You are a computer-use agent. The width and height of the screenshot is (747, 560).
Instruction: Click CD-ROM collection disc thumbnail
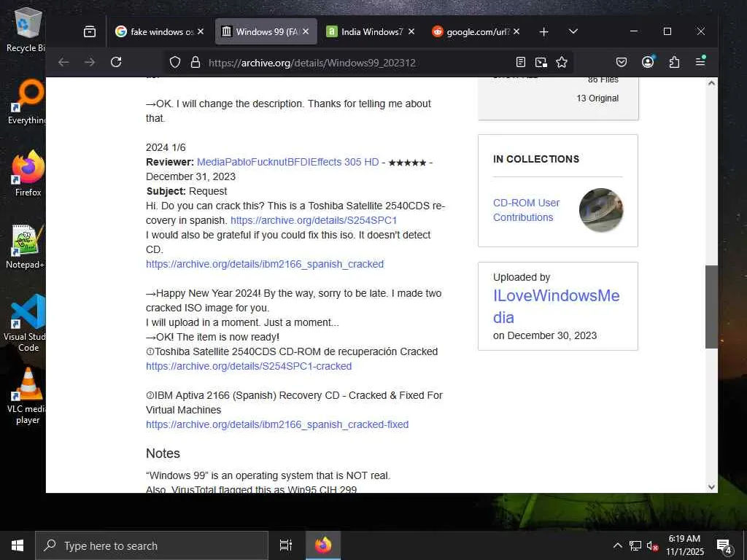pyautogui.click(x=601, y=210)
